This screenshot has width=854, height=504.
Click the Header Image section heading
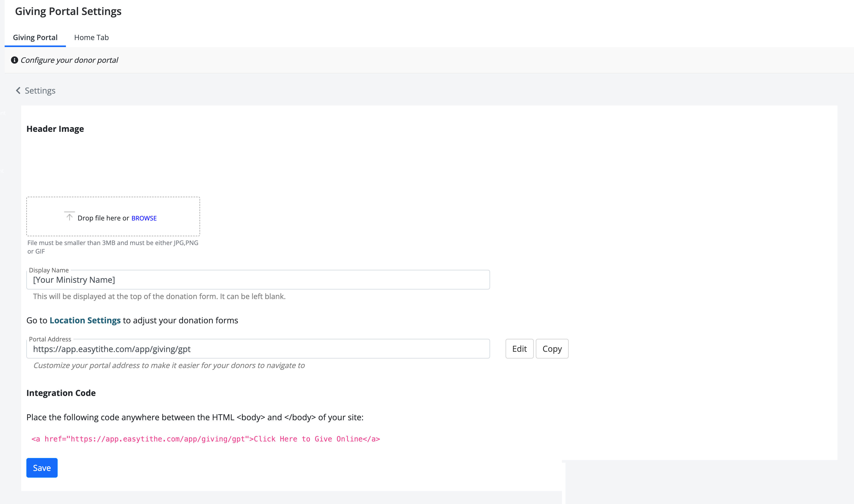55,129
